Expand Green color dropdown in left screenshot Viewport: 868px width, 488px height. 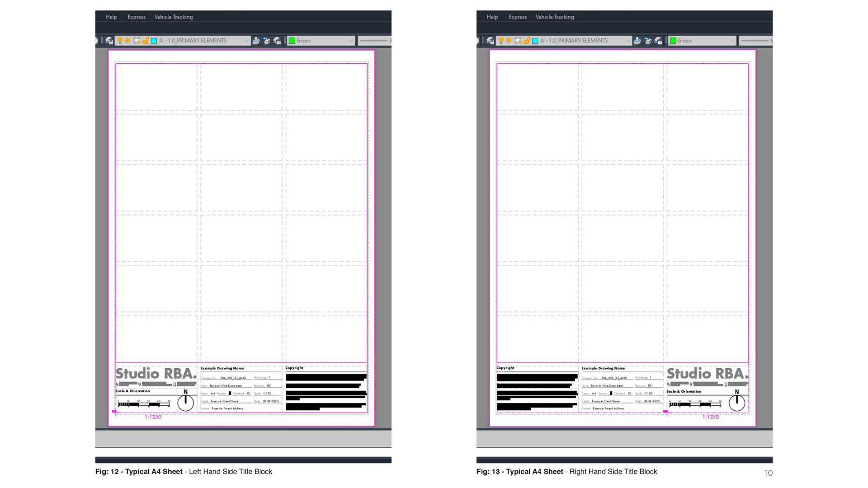(x=351, y=41)
